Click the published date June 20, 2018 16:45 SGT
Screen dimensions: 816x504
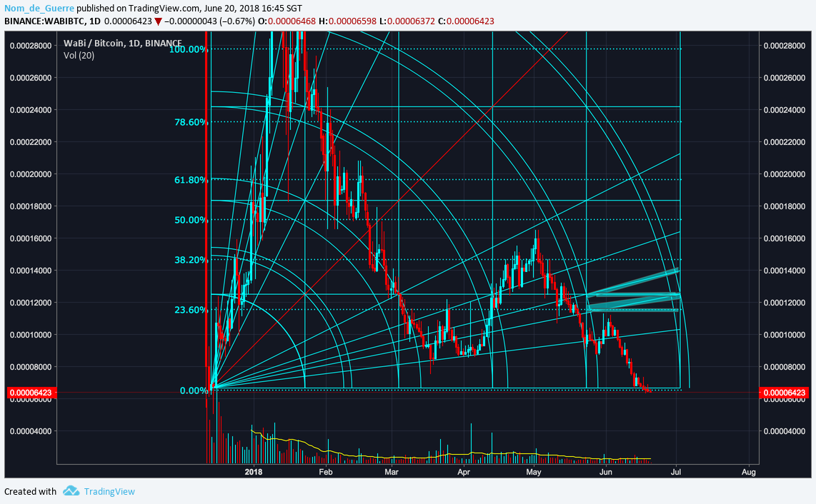coord(254,9)
